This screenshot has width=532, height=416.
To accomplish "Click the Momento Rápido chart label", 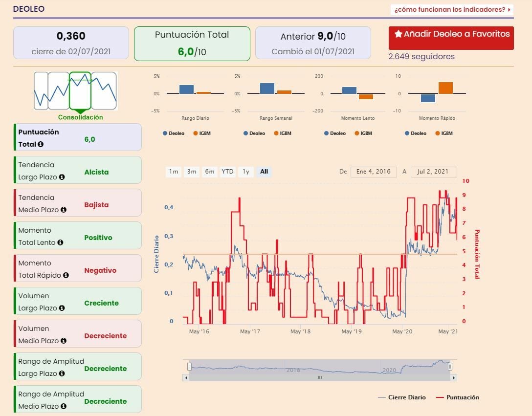I will (x=437, y=118).
